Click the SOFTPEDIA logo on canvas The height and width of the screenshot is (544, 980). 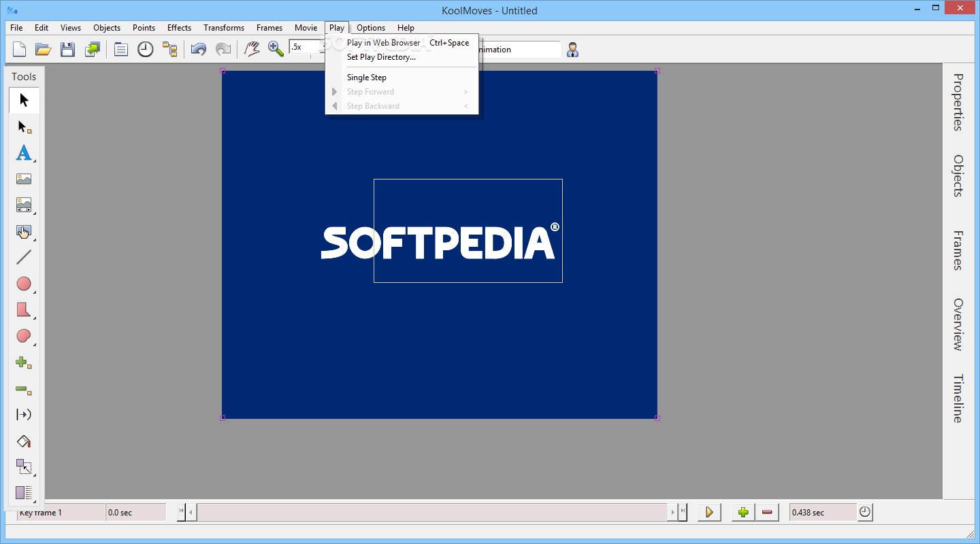click(x=440, y=241)
